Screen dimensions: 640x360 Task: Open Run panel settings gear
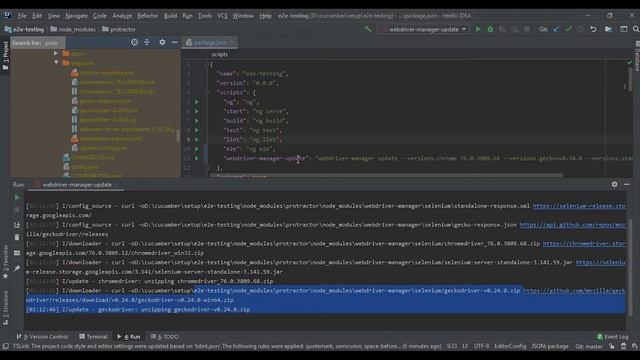tap(614, 184)
